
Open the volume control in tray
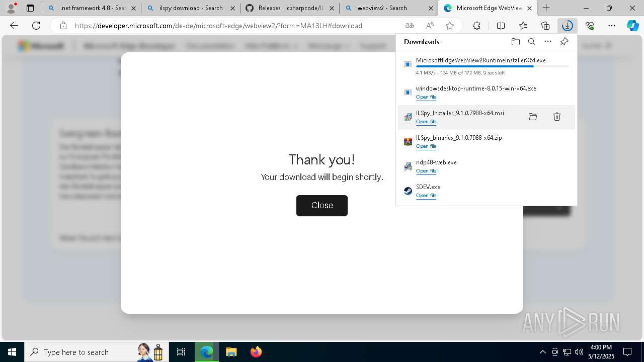pyautogui.click(x=579, y=352)
